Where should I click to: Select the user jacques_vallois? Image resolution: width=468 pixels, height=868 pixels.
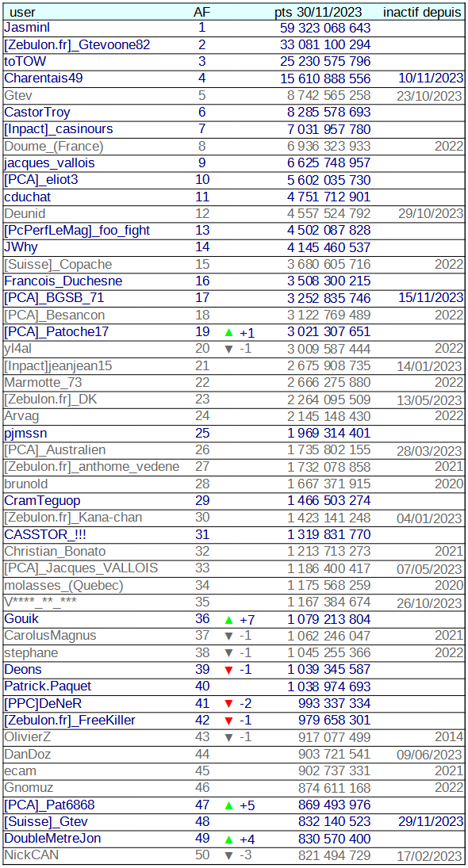49,163
